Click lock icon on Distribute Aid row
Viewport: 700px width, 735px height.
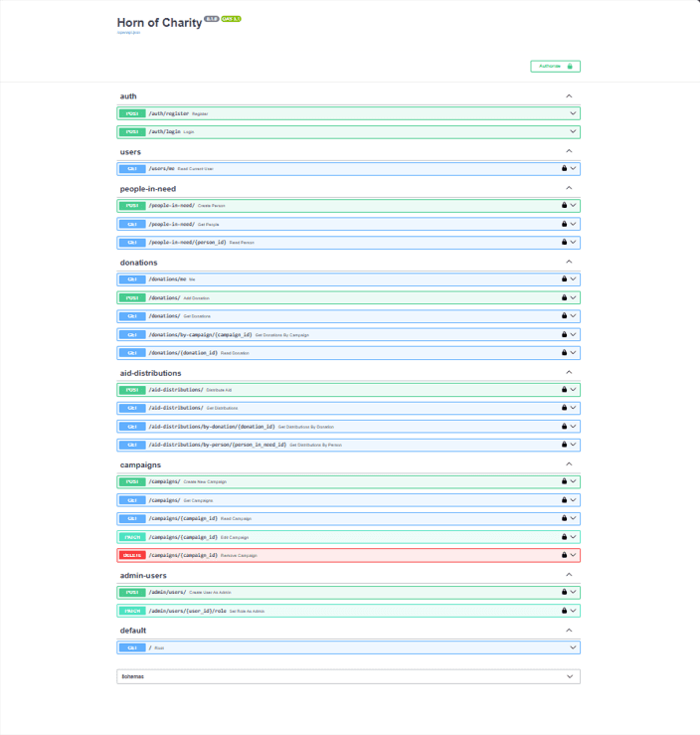(564, 390)
